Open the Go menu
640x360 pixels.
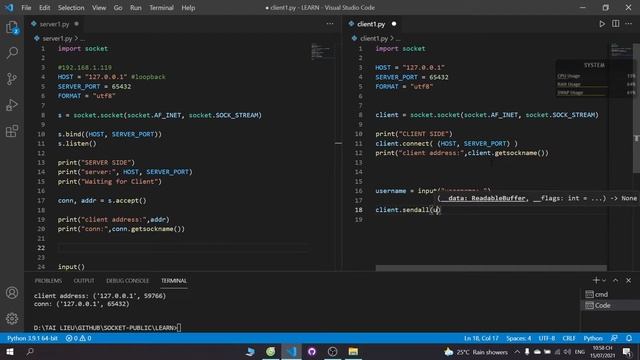[x=118, y=8]
